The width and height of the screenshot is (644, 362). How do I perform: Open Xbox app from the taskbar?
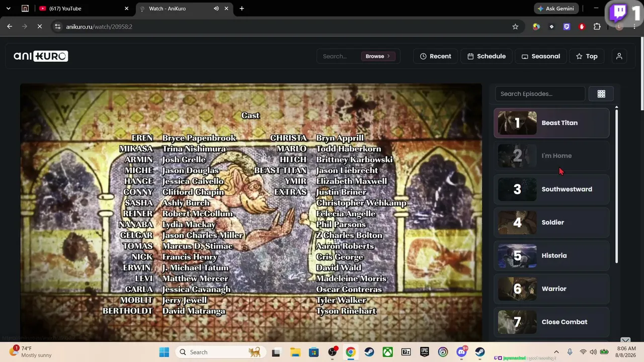[387, 352]
